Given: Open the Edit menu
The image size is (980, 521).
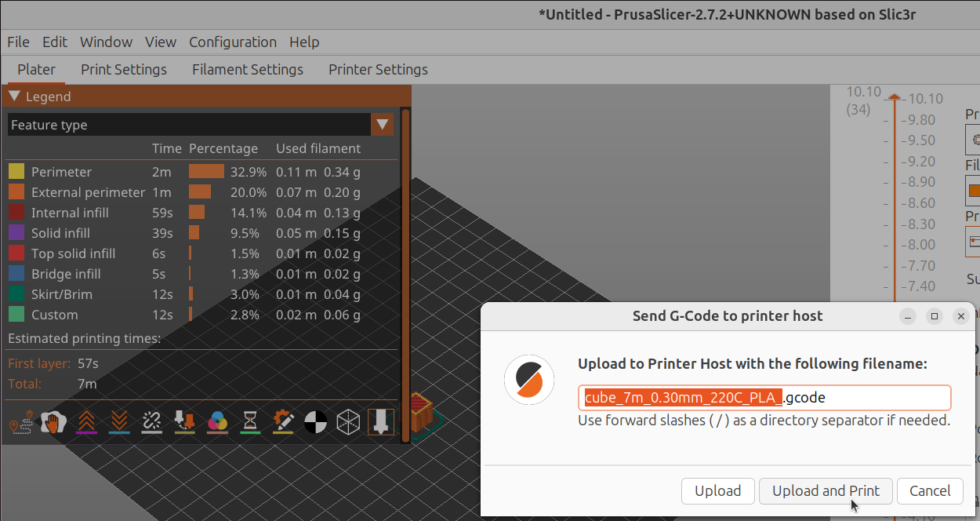Looking at the screenshot, I should [x=55, y=42].
